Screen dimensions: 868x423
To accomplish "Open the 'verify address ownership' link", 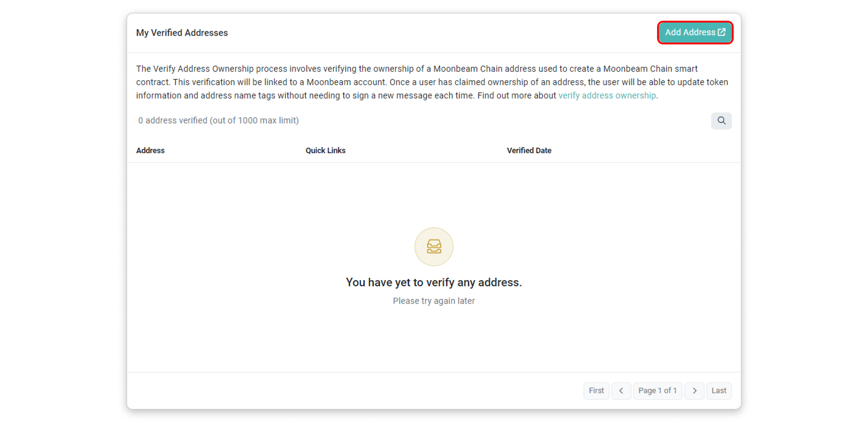I will click(x=607, y=95).
